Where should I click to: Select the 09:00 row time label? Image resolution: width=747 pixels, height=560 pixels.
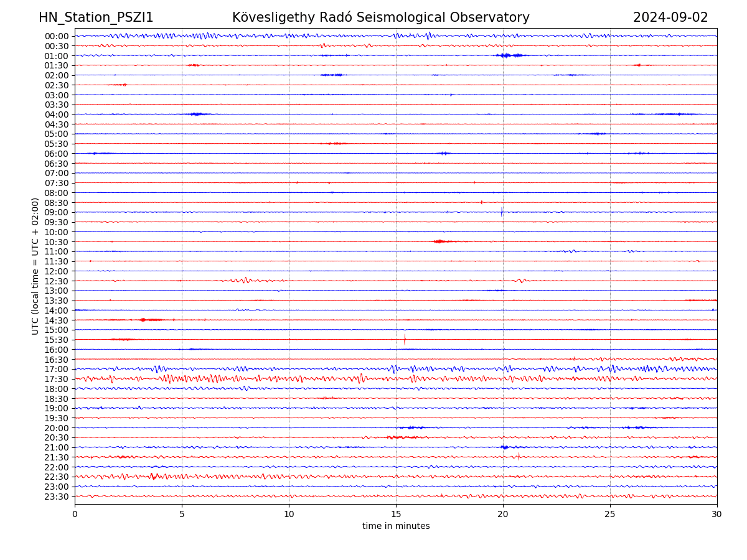click(57, 212)
